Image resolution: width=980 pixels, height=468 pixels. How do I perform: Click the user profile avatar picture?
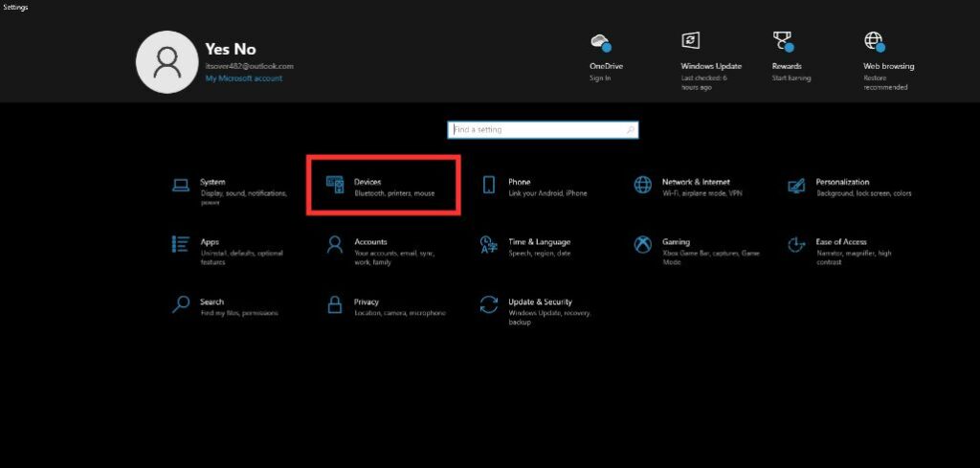click(x=167, y=62)
